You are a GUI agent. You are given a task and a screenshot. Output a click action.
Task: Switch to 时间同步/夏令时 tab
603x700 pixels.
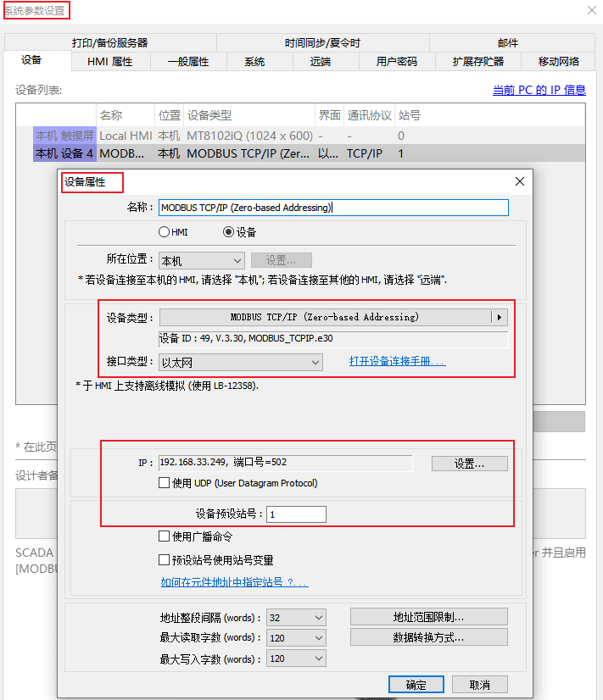(322, 42)
